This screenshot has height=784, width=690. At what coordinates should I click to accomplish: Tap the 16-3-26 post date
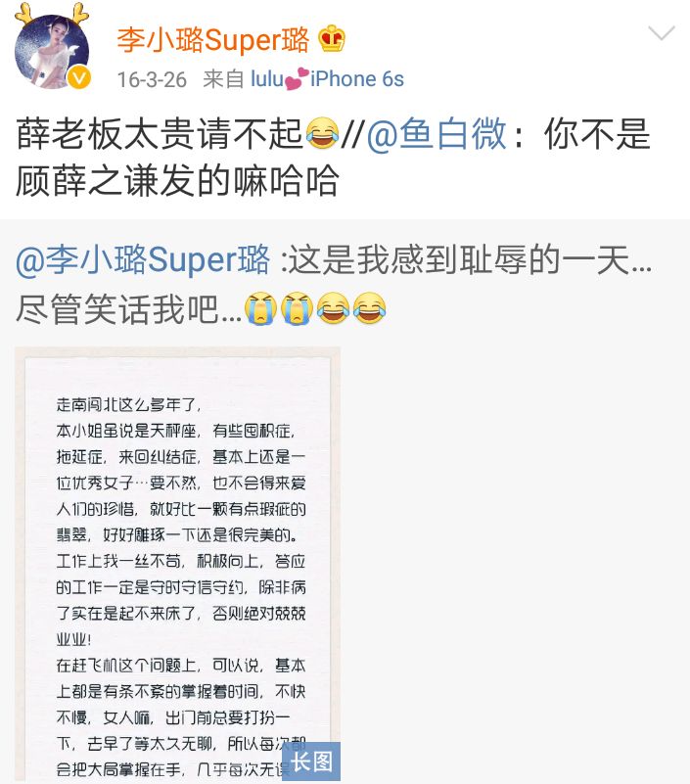[152, 79]
